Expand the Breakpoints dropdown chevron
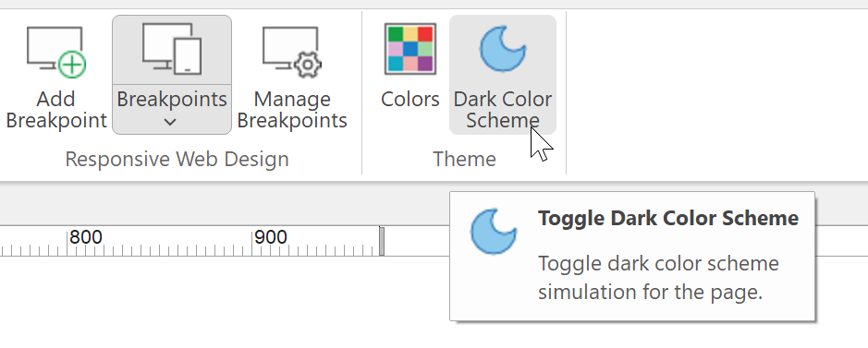The height and width of the screenshot is (348, 868). 170,122
